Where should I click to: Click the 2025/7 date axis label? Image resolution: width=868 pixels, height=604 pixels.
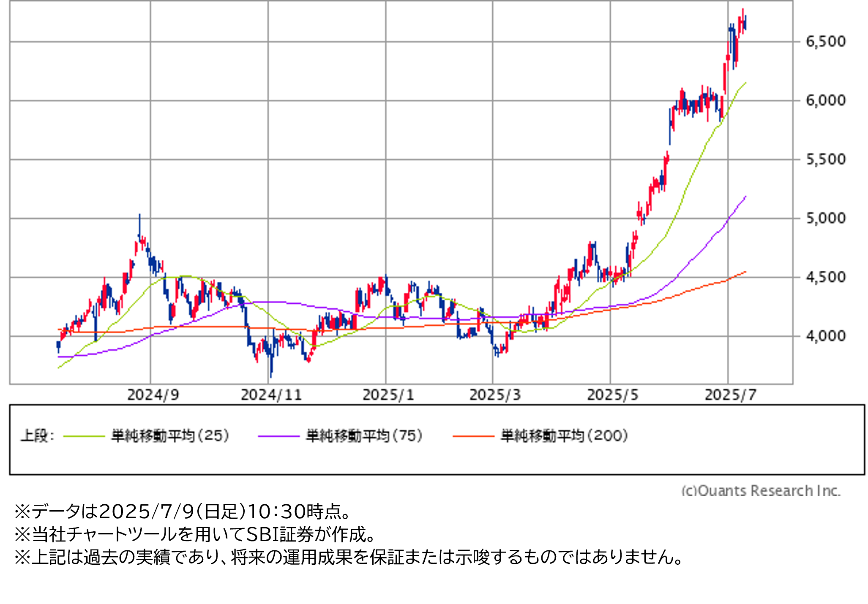730,395
